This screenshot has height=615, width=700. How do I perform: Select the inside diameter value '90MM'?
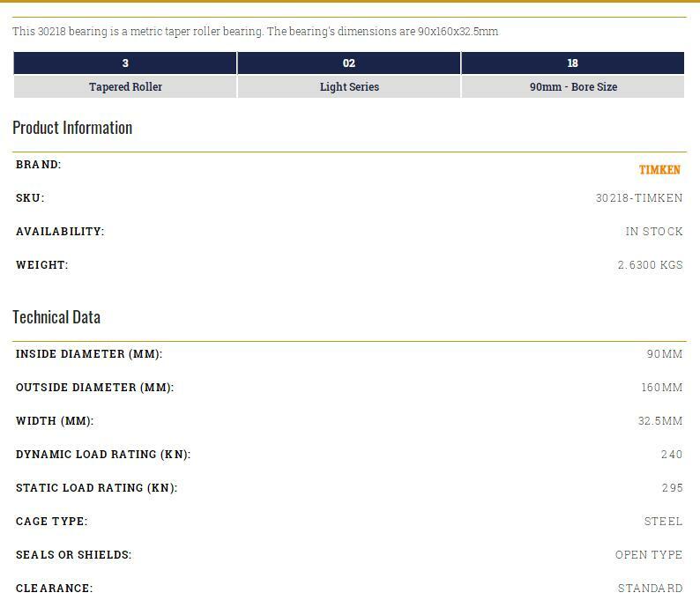click(665, 354)
